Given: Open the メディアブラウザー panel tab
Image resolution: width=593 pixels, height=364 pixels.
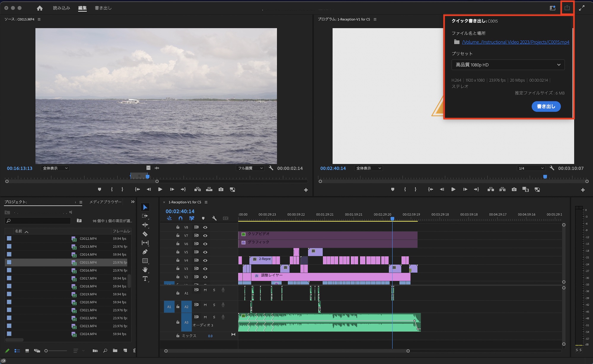Looking at the screenshot, I should pyautogui.click(x=105, y=202).
